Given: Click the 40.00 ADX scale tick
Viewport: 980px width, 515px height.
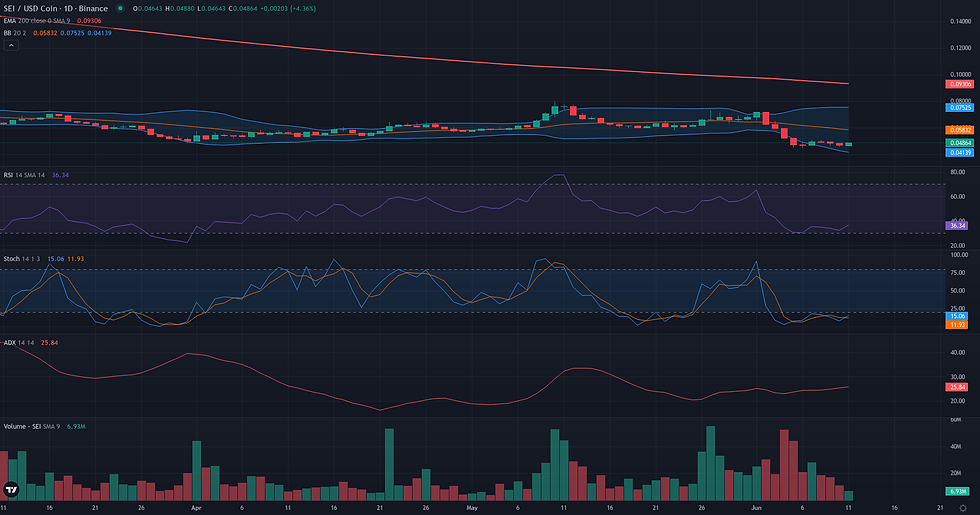Looking at the screenshot, I should (958, 352).
